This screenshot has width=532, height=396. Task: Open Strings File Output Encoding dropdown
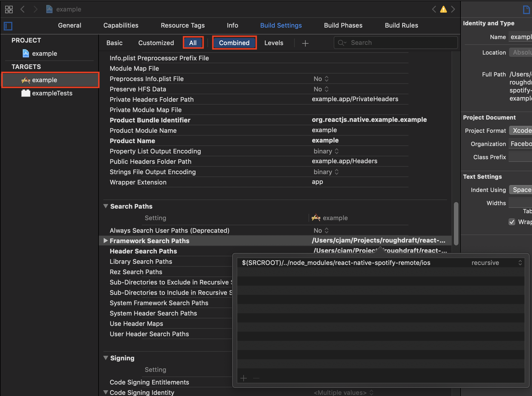click(x=326, y=172)
